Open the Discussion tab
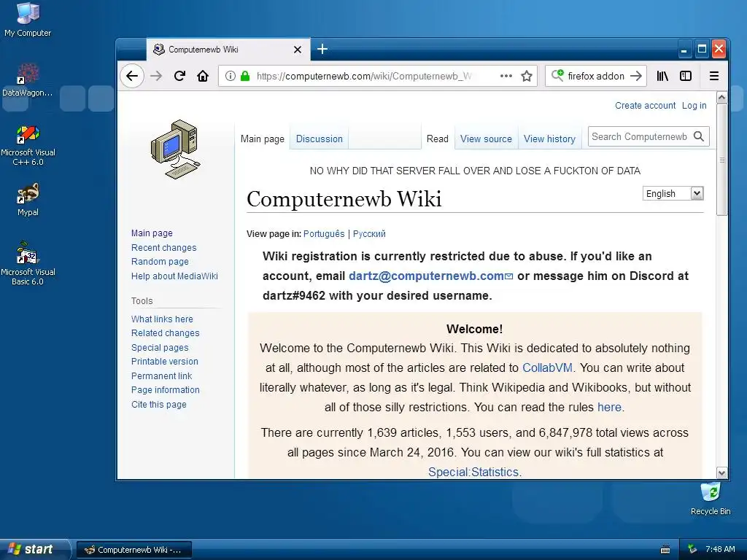The width and height of the screenshot is (747, 560). click(320, 139)
